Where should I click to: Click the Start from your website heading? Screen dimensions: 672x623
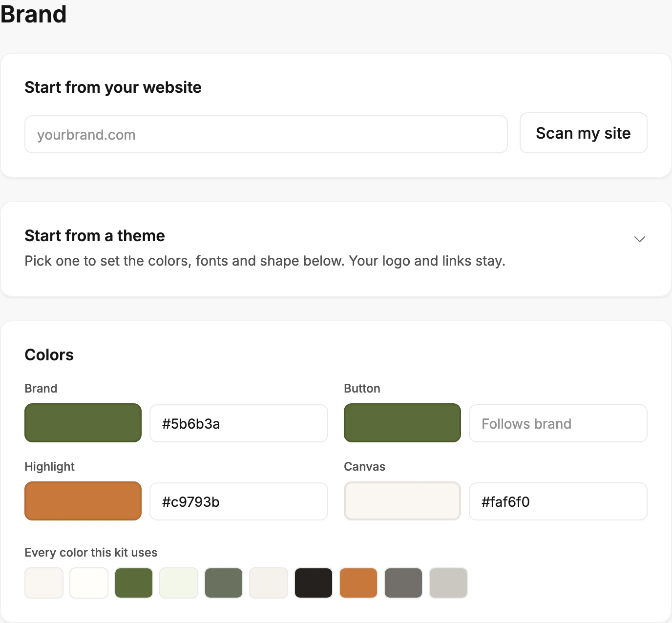(x=113, y=87)
